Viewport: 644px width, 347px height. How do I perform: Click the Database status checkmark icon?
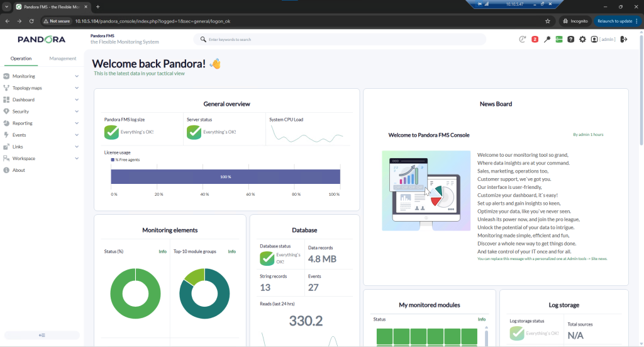[x=267, y=258]
